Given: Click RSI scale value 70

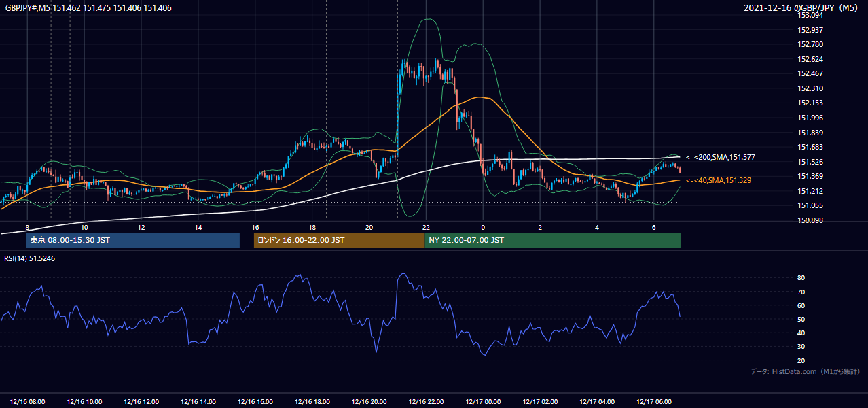Looking at the screenshot, I should (x=801, y=292).
